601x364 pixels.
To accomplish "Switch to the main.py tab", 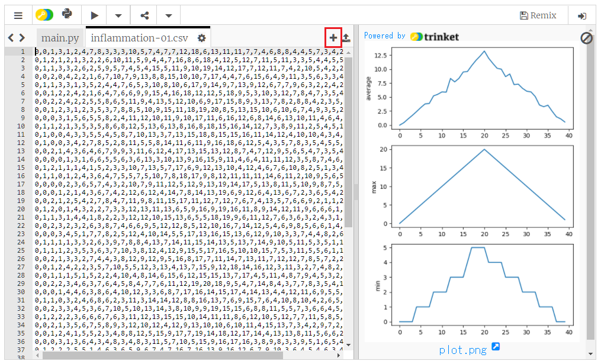I will (60, 38).
